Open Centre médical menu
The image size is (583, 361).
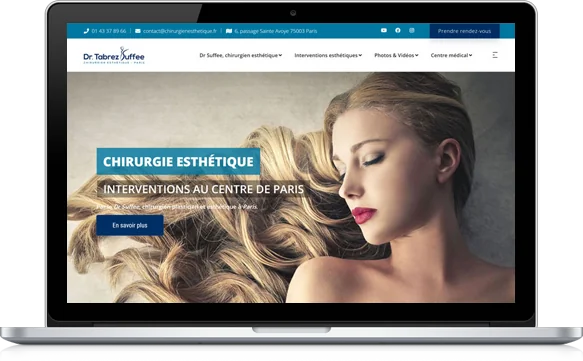pos(451,55)
